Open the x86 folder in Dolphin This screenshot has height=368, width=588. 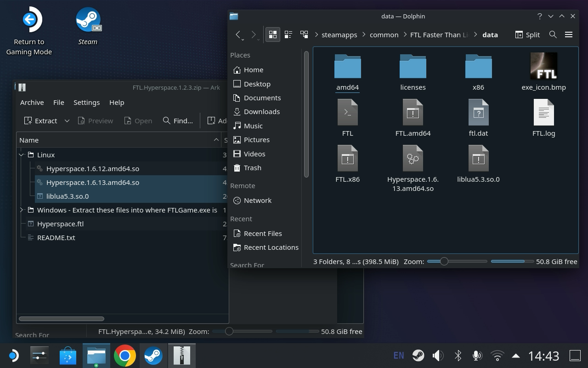pyautogui.click(x=478, y=73)
